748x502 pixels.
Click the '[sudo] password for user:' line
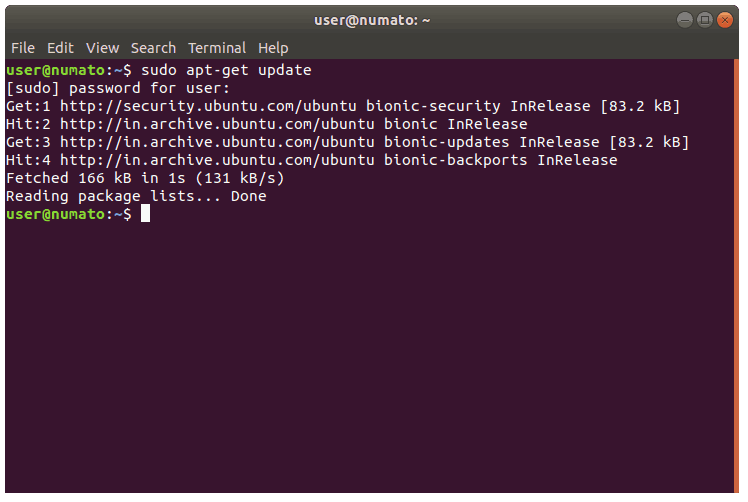coord(118,88)
